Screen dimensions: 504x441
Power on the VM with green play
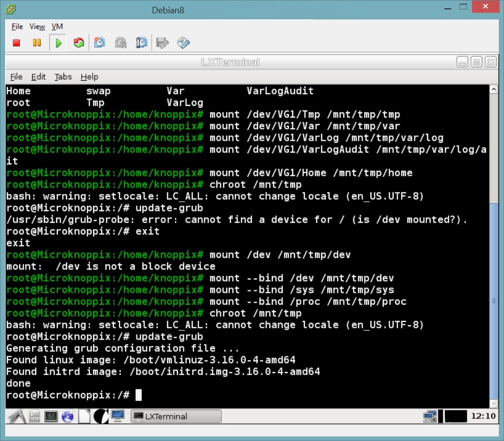pyautogui.click(x=58, y=43)
